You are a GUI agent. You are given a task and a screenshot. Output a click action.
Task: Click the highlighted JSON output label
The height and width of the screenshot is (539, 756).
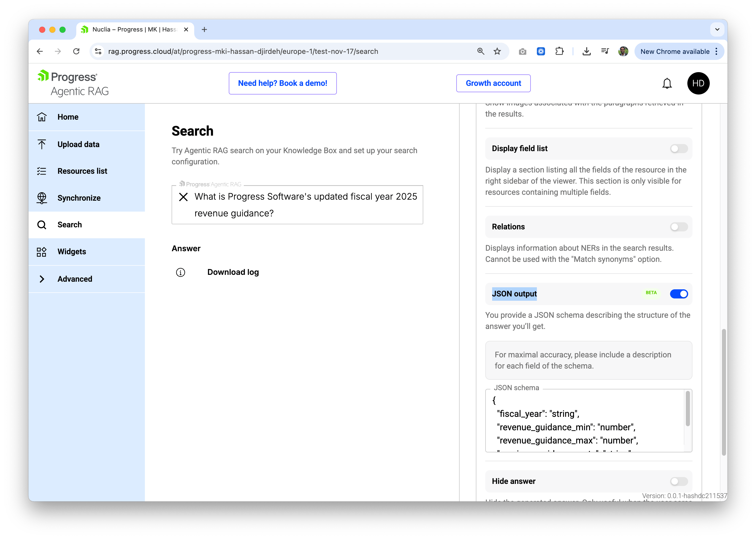pyautogui.click(x=514, y=294)
